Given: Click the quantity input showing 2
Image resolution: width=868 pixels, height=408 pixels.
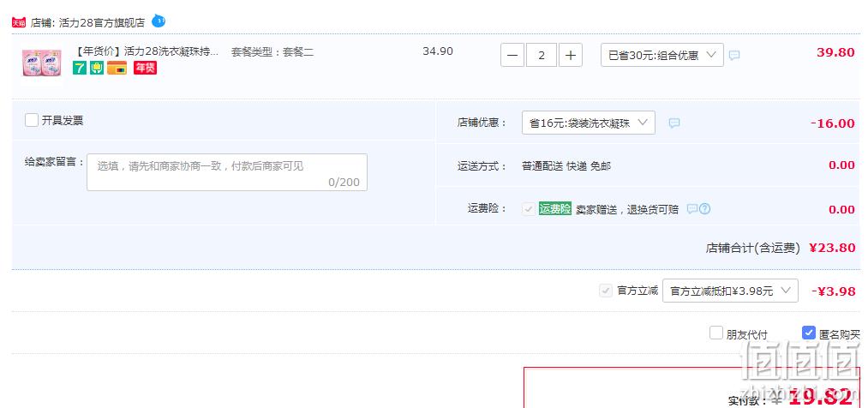Looking at the screenshot, I should point(542,56).
